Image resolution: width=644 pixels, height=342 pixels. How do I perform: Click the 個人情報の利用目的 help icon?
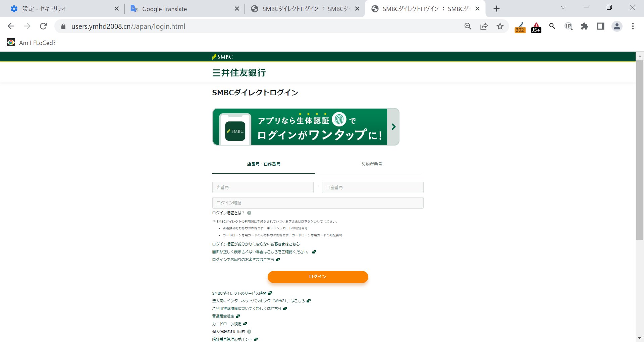click(x=249, y=332)
